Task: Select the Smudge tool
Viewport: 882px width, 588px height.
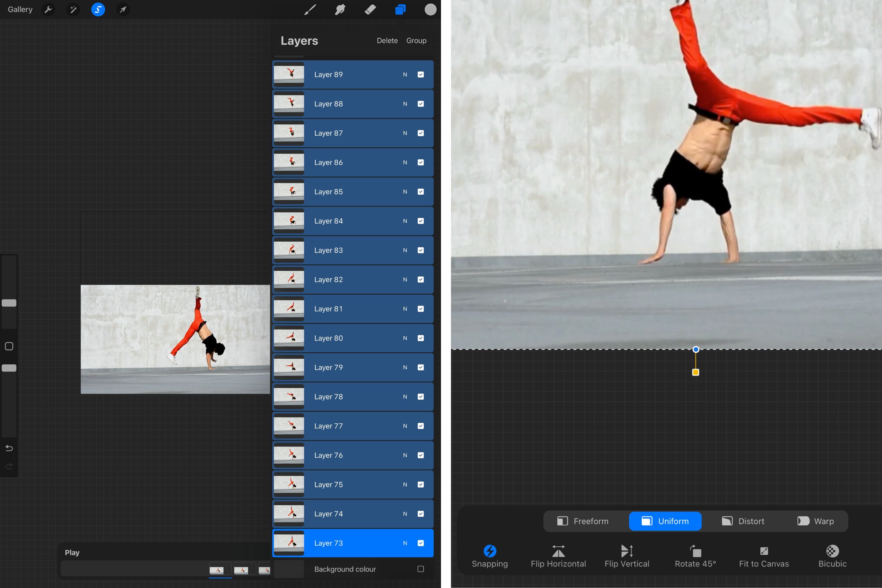Action: (340, 9)
